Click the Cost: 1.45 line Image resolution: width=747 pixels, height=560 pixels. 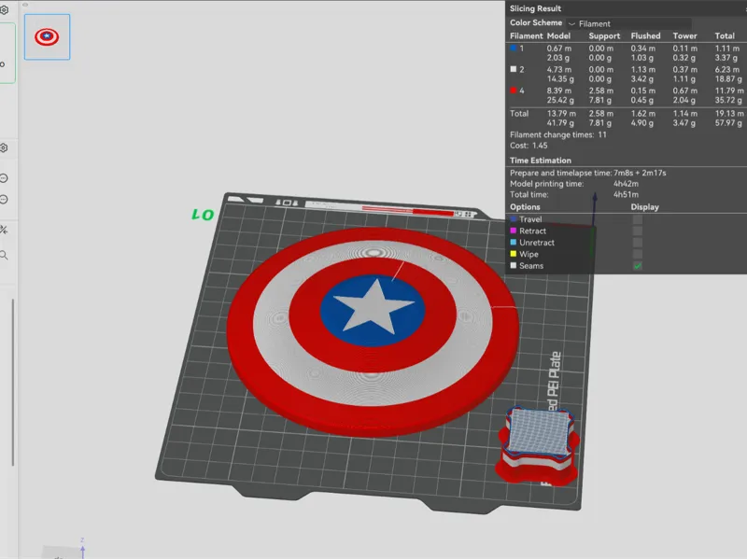click(529, 146)
